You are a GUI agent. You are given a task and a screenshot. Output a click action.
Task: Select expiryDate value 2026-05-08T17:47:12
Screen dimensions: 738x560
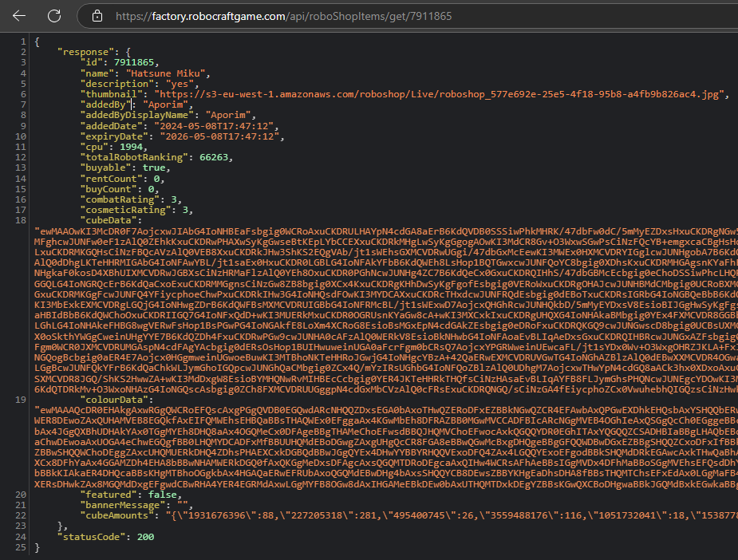(x=219, y=136)
